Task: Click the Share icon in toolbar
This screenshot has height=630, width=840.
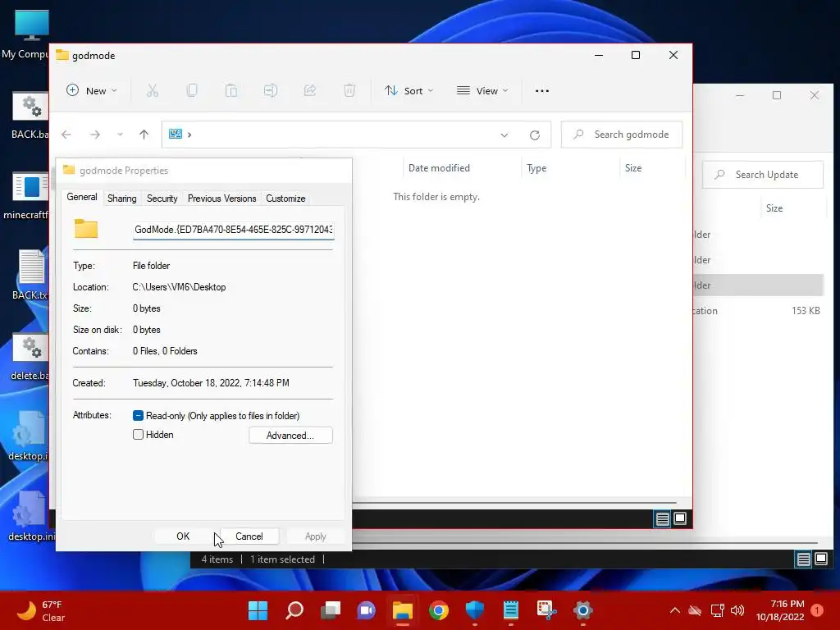Action: 309,90
